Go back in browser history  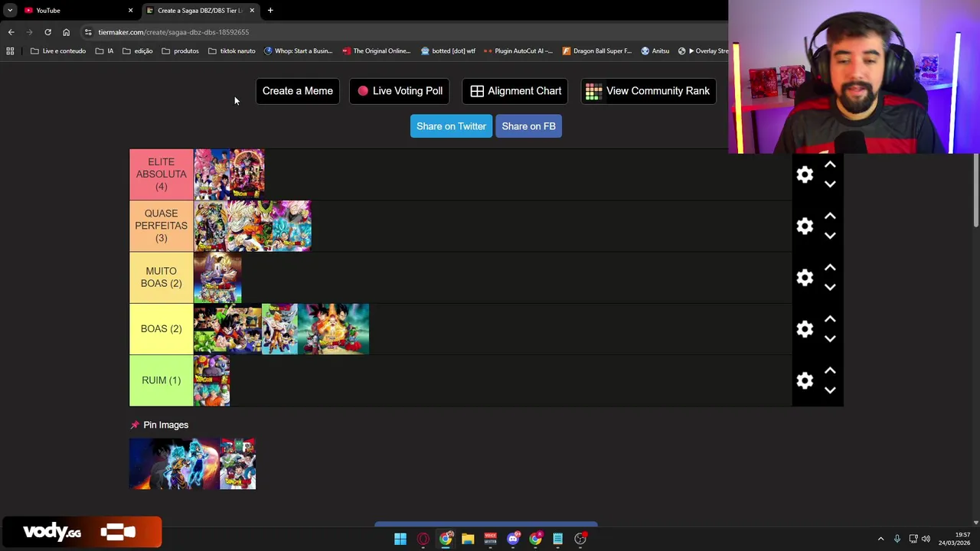tap(11, 32)
